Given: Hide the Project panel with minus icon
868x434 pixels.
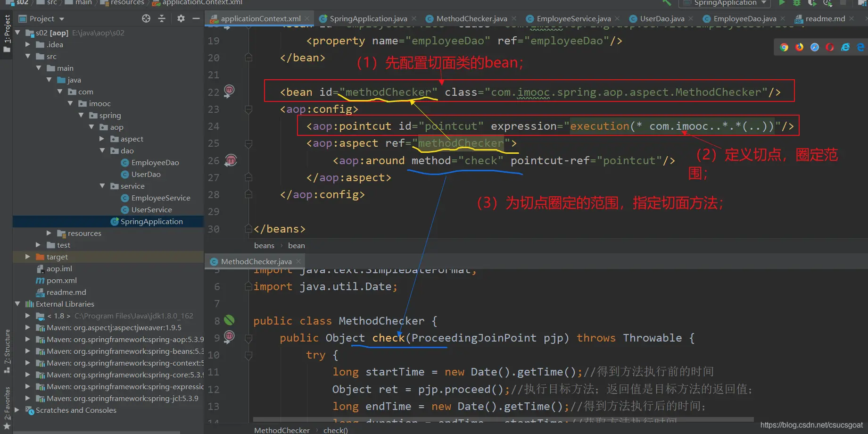Looking at the screenshot, I should [x=196, y=18].
